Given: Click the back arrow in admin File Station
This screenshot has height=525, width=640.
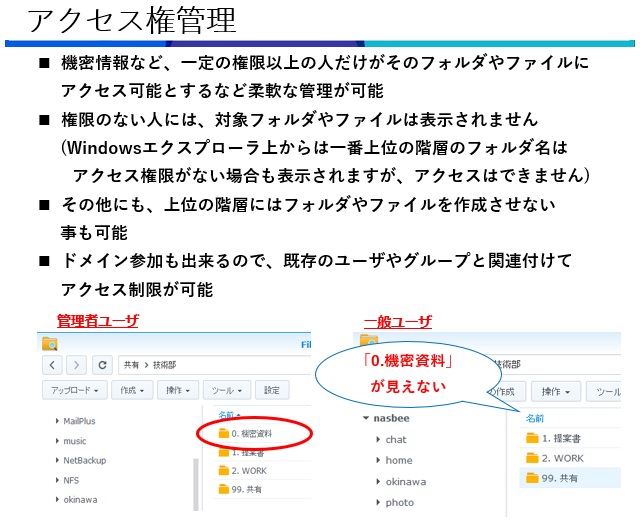Looking at the screenshot, I should [x=54, y=365].
